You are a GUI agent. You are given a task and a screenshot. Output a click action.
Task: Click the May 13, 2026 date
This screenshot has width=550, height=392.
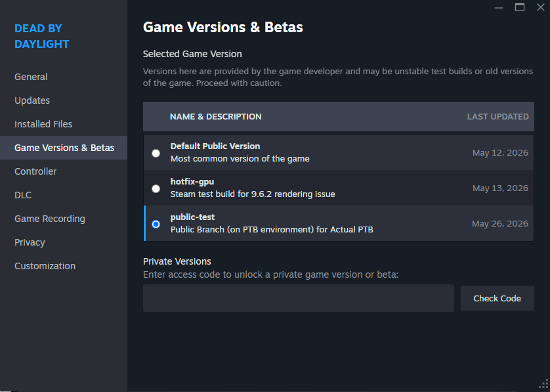pyautogui.click(x=500, y=188)
